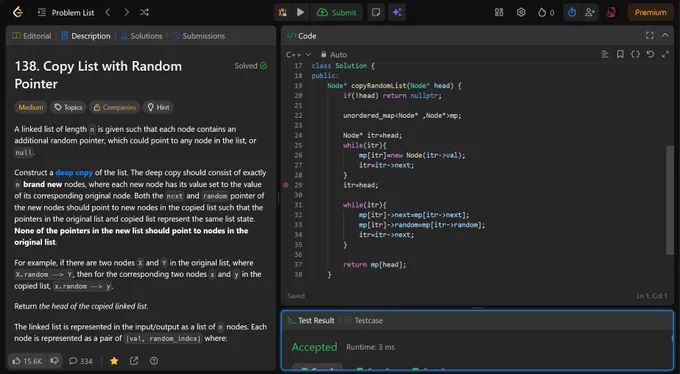The width and height of the screenshot is (680, 374).
Task: Click the Code panel header icon
Action: click(292, 36)
